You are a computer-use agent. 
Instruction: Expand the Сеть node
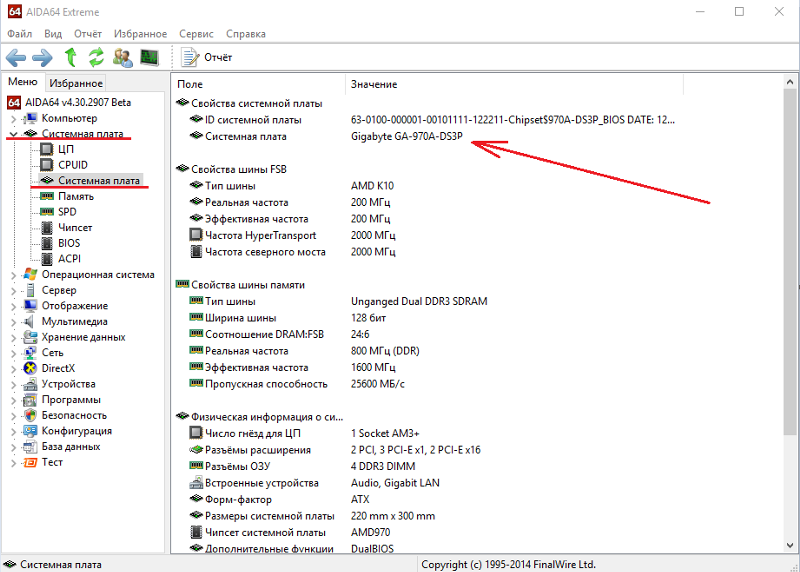(x=13, y=353)
